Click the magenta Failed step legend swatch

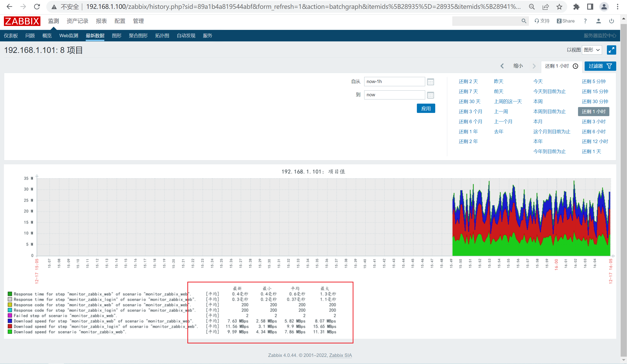click(10, 315)
